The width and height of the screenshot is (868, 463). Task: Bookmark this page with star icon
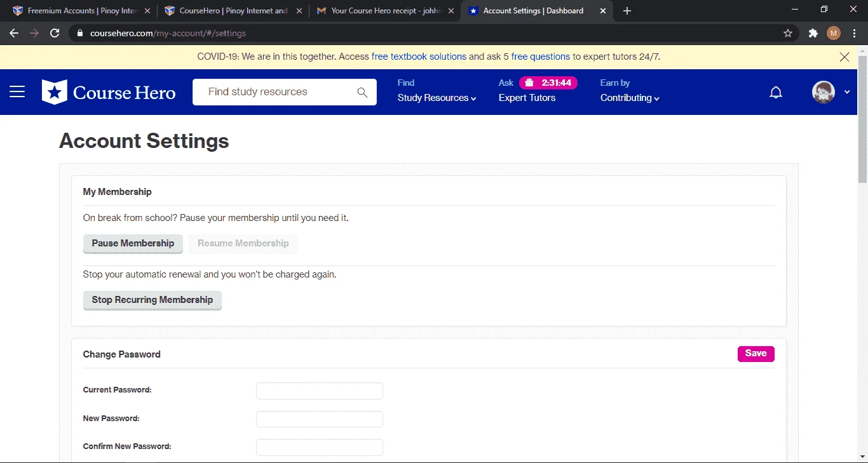pyautogui.click(x=788, y=33)
